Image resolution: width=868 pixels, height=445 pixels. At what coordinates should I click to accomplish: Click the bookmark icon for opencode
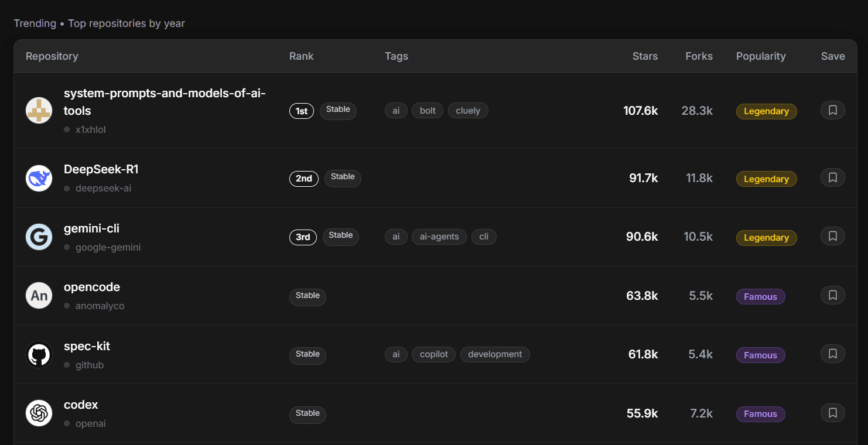pos(832,295)
